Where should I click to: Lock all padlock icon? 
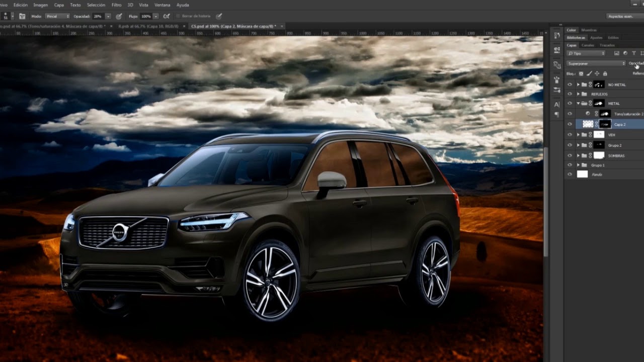click(605, 73)
